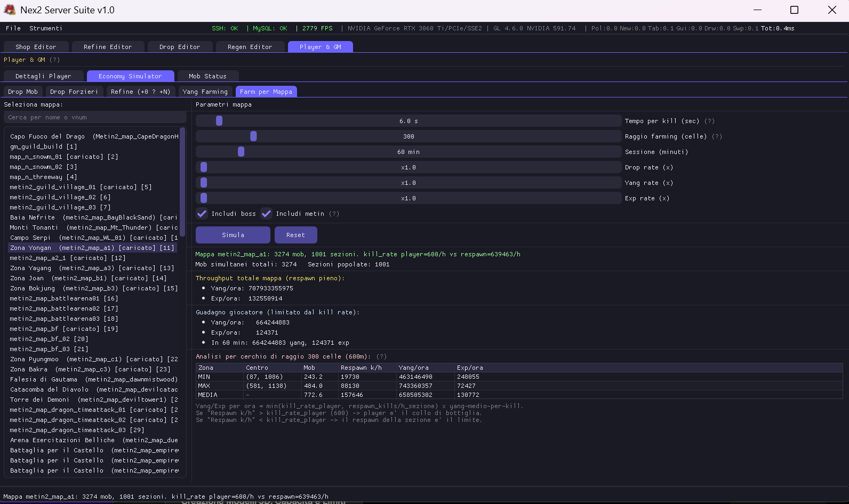Image resolution: width=849 pixels, height=504 pixels.
Task: Click help marker beside Analisi per cerchio
Action: click(x=381, y=357)
